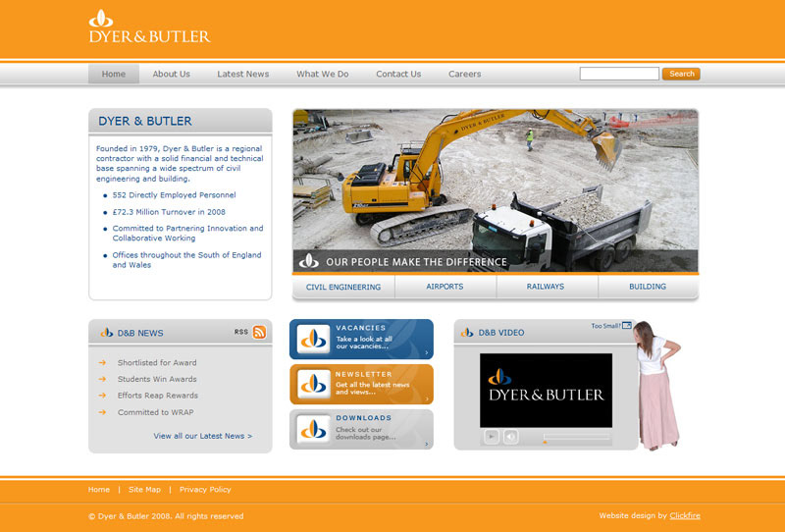
Task: Open the Shortlisted for Award news item
Action: 157,362
